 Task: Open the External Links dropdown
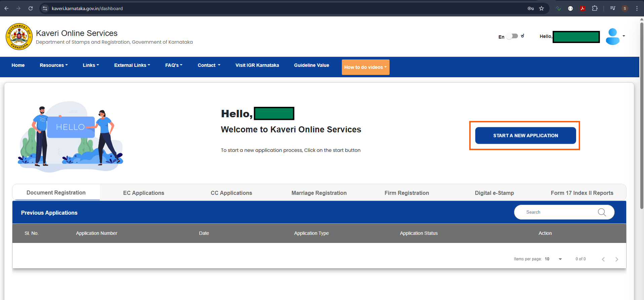[x=132, y=65]
